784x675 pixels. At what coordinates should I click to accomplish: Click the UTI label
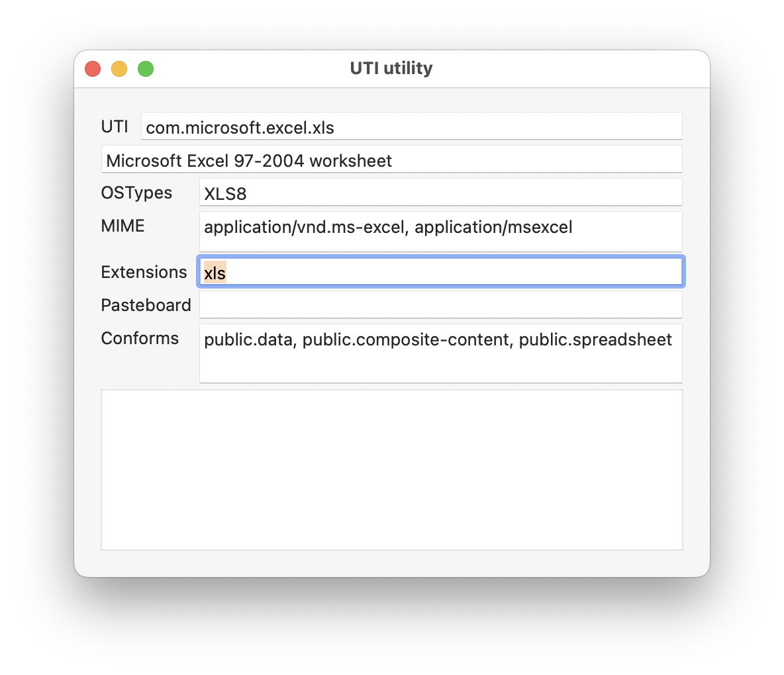point(116,126)
